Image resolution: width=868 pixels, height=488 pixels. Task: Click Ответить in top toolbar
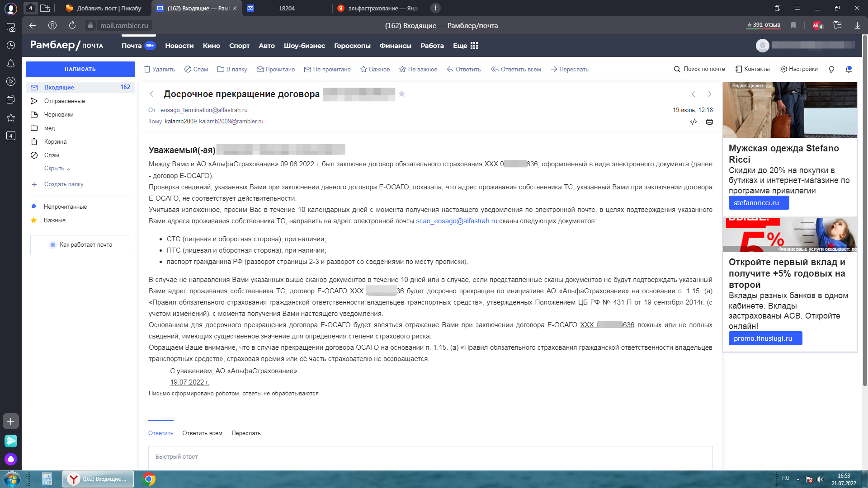pos(463,69)
